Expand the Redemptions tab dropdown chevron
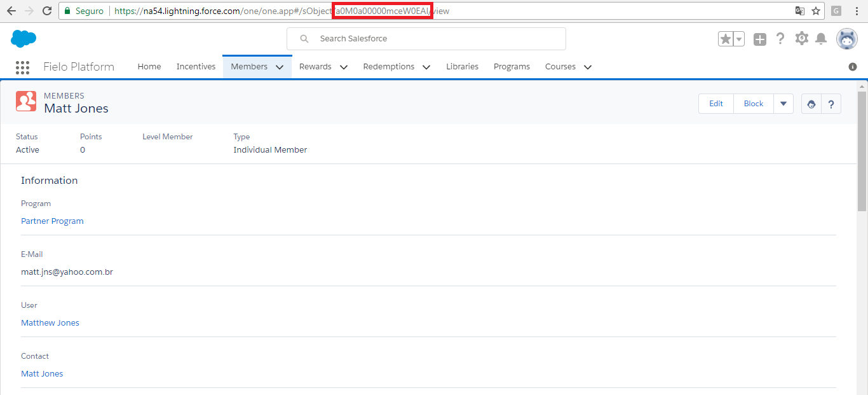The width and height of the screenshot is (868, 395). tap(426, 67)
